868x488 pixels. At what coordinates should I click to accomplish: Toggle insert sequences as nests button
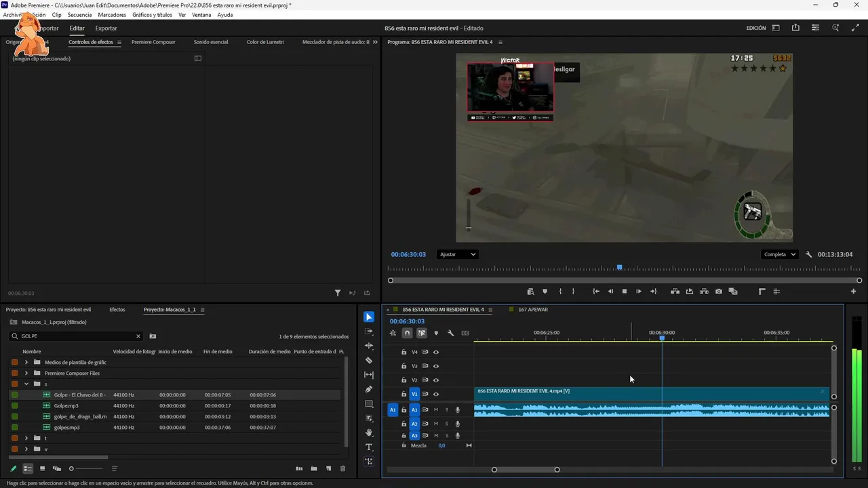[393, 333]
